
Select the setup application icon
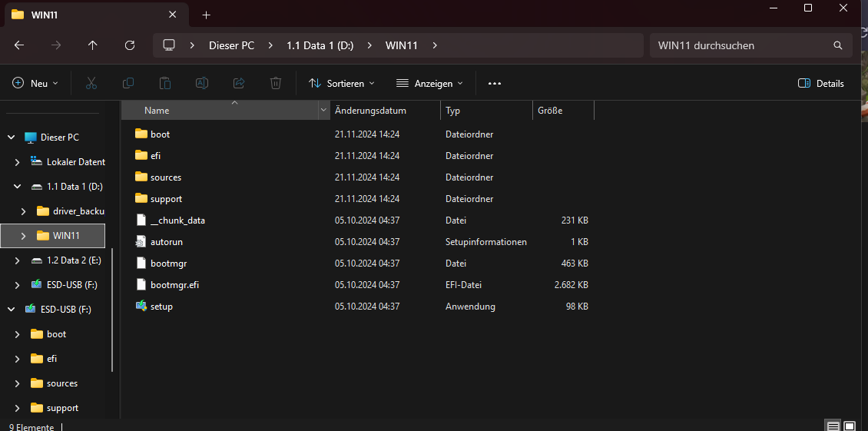pyautogui.click(x=141, y=306)
